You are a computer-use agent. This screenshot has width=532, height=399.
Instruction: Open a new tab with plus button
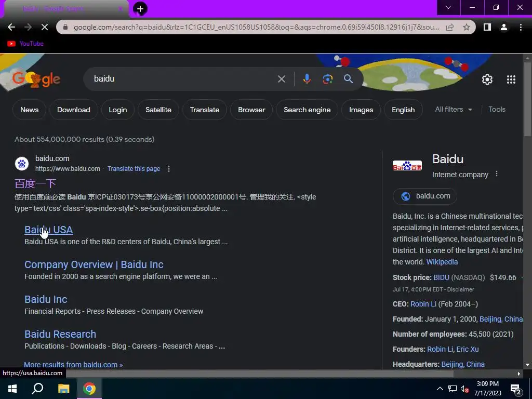(140, 9)
